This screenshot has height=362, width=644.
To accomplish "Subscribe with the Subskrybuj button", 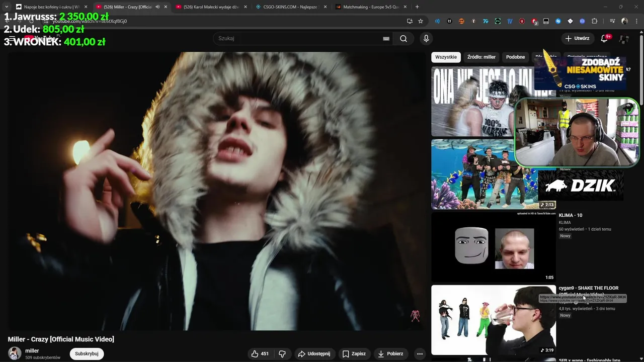I will [87, 354].
